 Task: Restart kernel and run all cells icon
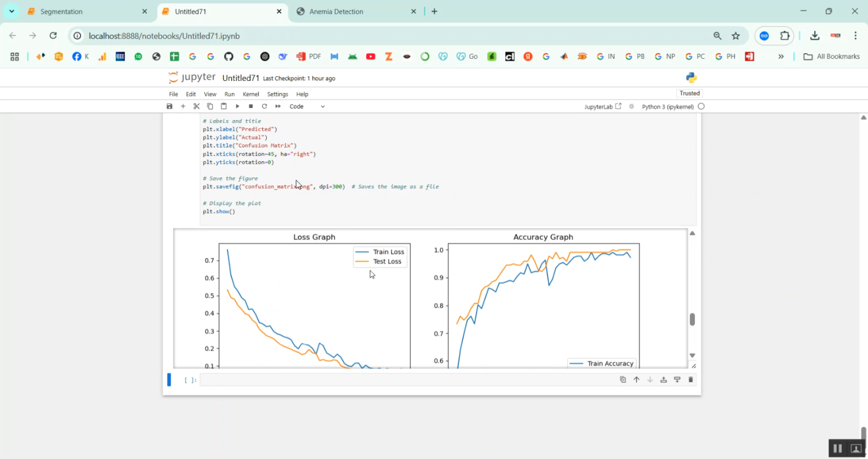[x=278, y=106]
